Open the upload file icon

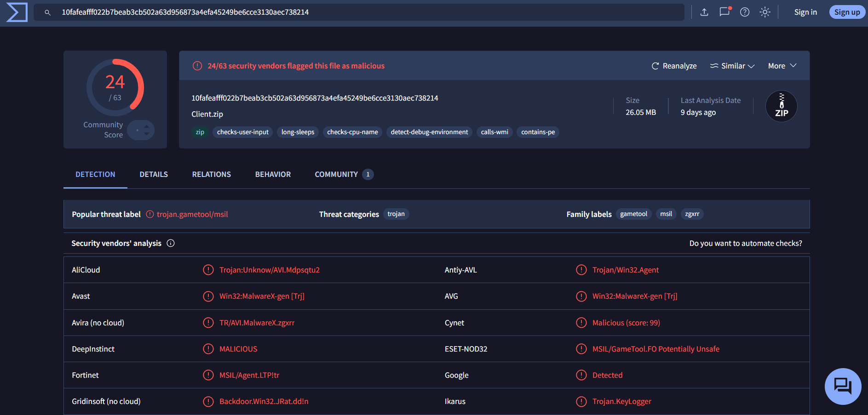[704, 12]
